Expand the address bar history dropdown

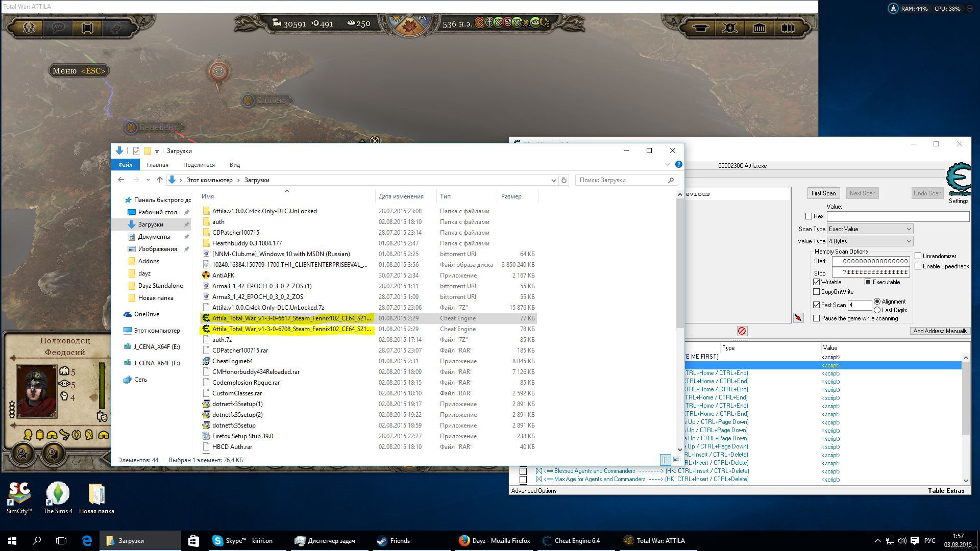(x=554, y=180)
